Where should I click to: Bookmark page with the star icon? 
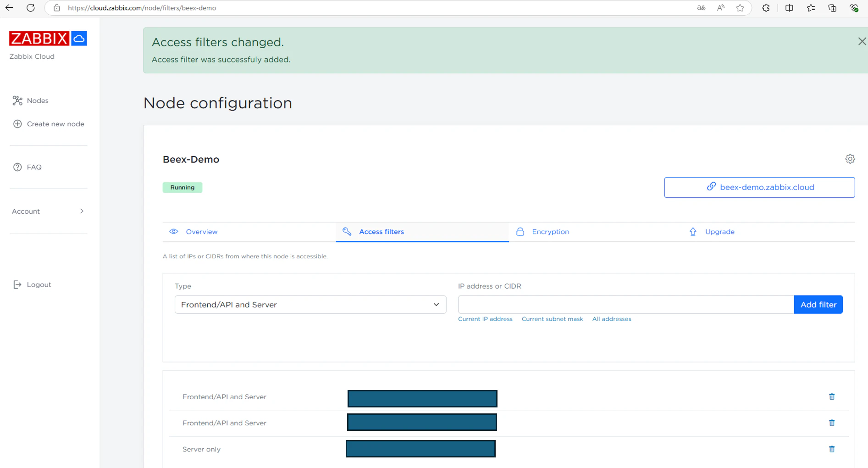click(740, 8)
